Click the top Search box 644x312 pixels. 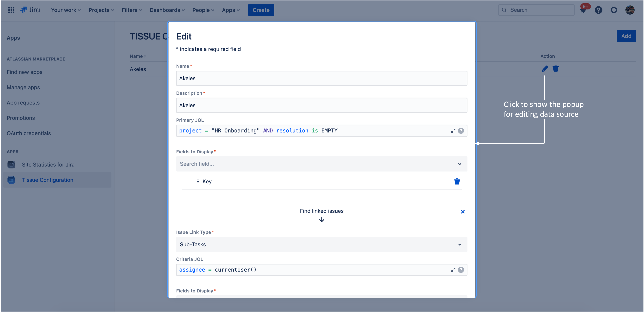[x=537, y=10]
